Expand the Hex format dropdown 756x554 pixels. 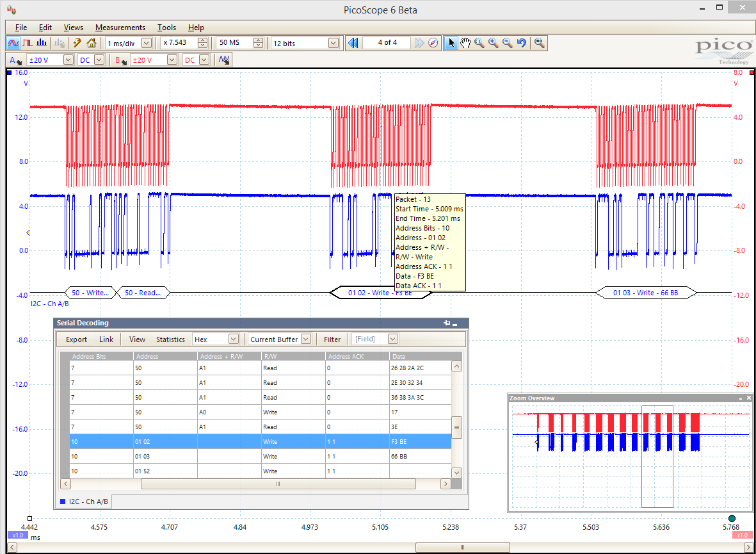[233, 339]
